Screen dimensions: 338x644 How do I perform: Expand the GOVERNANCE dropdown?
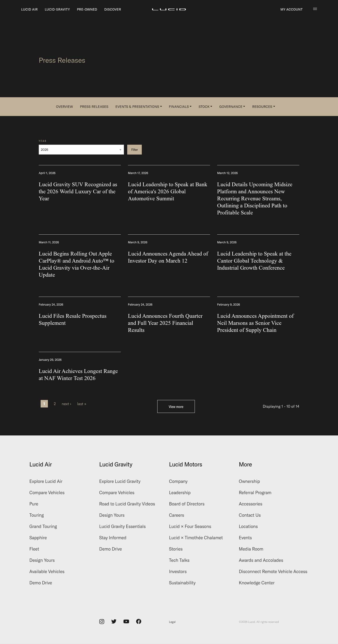(232, 106)
